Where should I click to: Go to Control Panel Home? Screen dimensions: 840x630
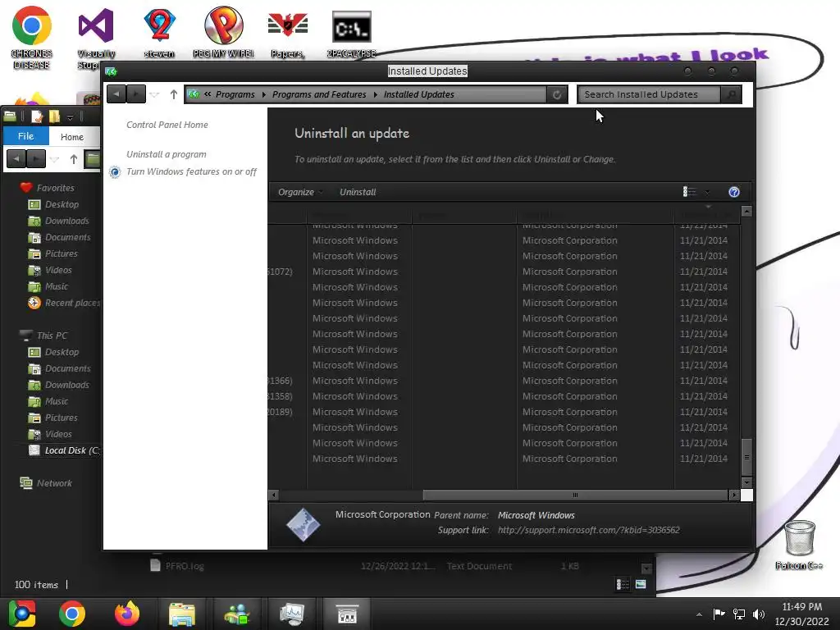pyautogui.click(x=167, y=125)
